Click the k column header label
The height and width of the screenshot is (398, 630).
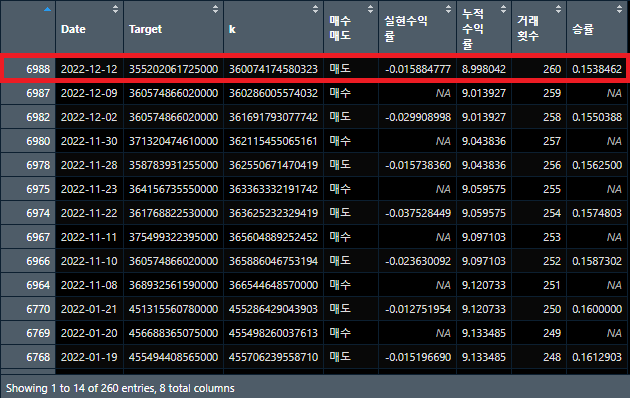click(232, 29)
